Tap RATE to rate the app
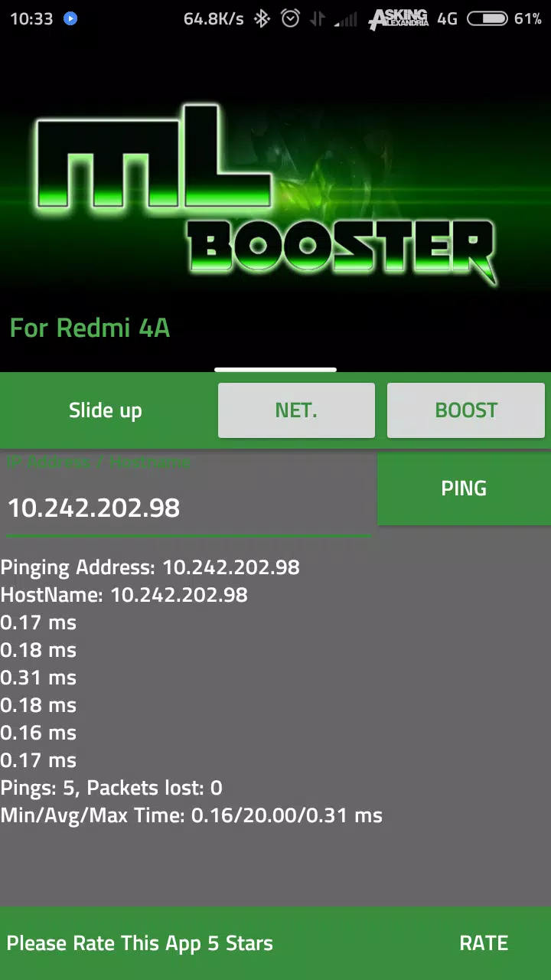The width and height of the screenshot is (551, 980). click(484, 943)
